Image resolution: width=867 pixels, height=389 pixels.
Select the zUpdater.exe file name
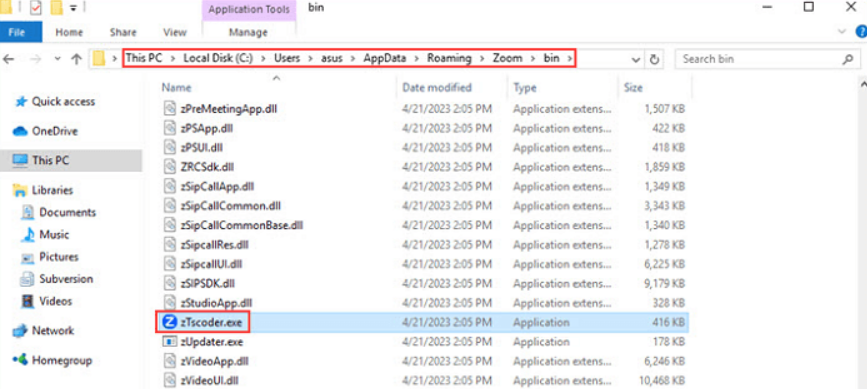[x=212, y=341]
